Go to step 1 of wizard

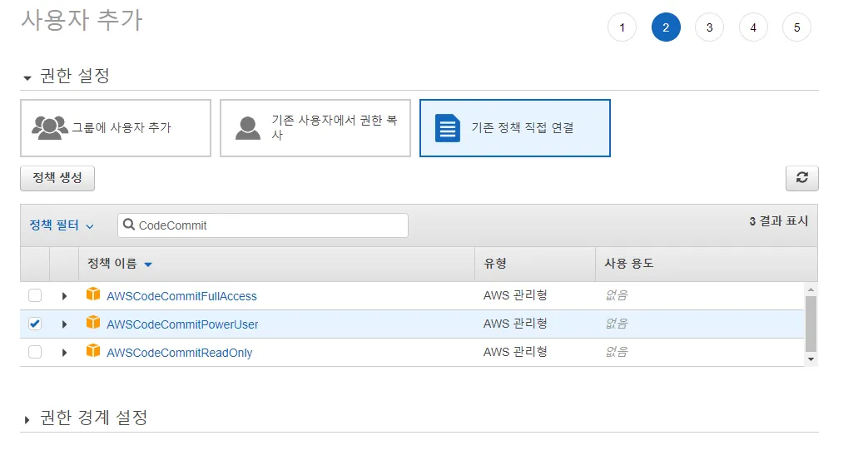coord(622,27)
